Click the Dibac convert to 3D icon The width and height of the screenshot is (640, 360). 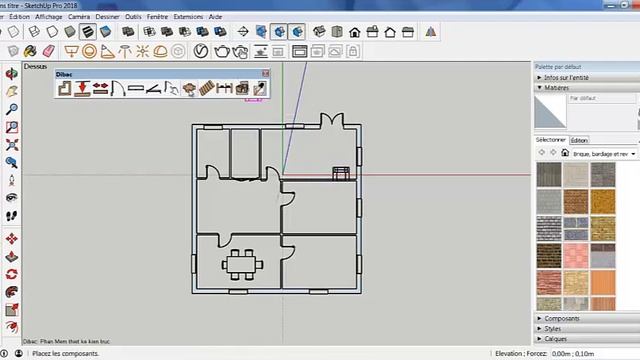(x=242, y=88)
